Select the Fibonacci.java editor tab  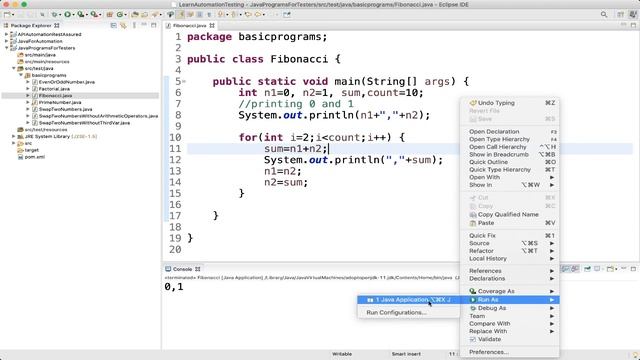pos(190,25)
